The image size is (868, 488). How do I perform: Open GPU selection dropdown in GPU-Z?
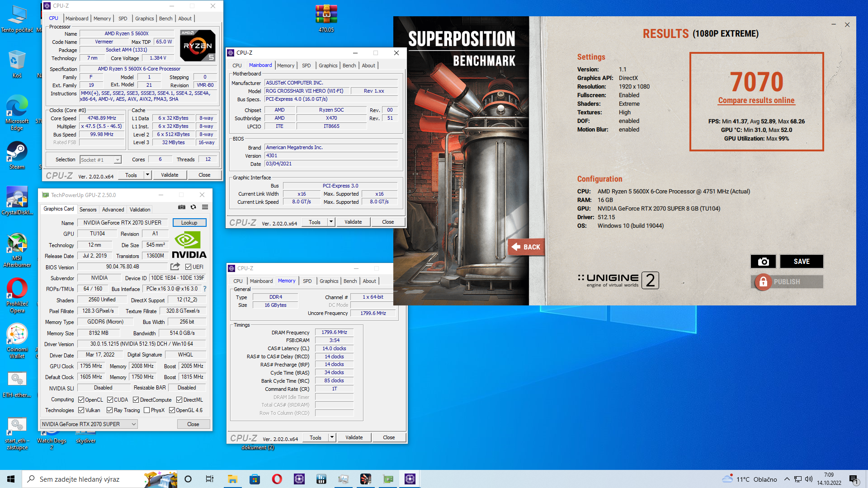pos(89,424)
